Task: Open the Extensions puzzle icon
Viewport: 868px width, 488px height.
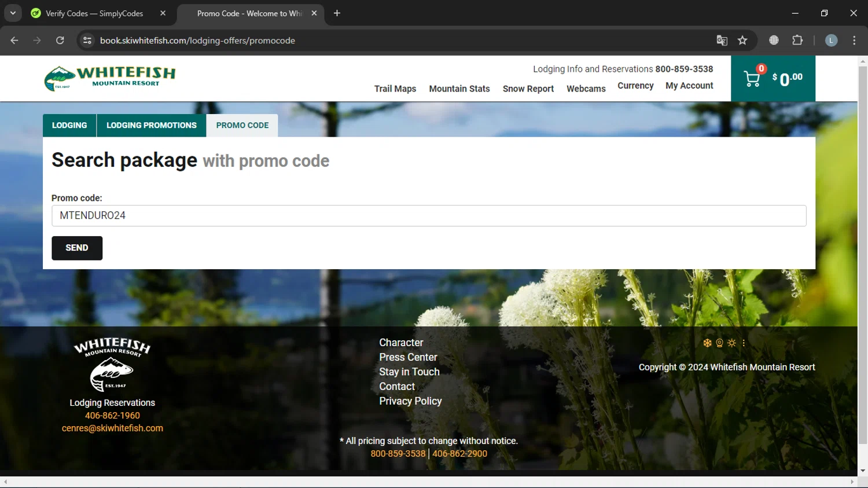Action: pyautogui.click(x=797, y=41)
